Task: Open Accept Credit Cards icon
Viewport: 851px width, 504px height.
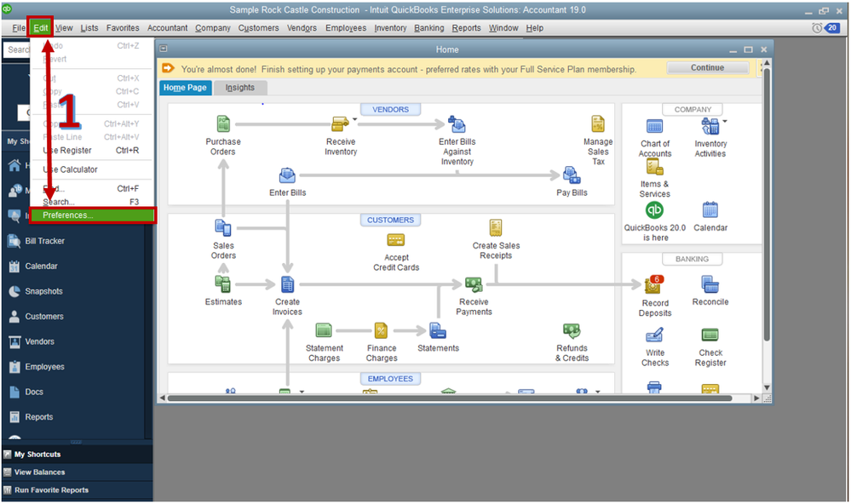Action: tap(395, 240)
